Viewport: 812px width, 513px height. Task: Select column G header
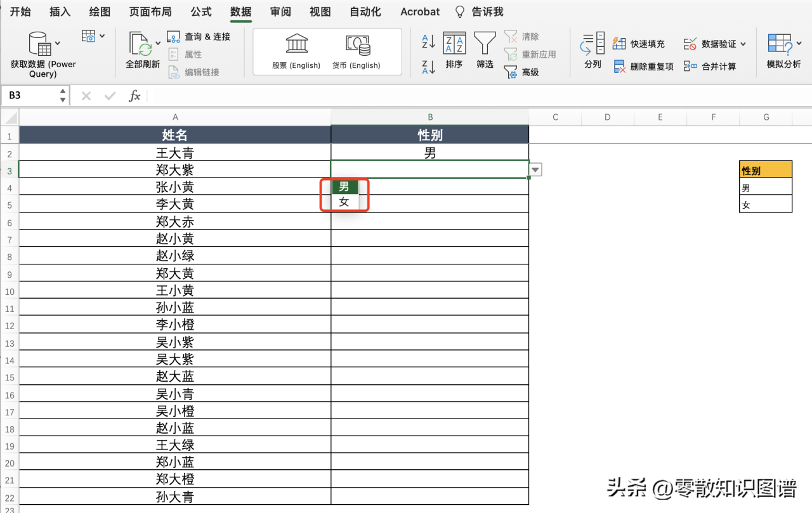(x=766, y=117)
